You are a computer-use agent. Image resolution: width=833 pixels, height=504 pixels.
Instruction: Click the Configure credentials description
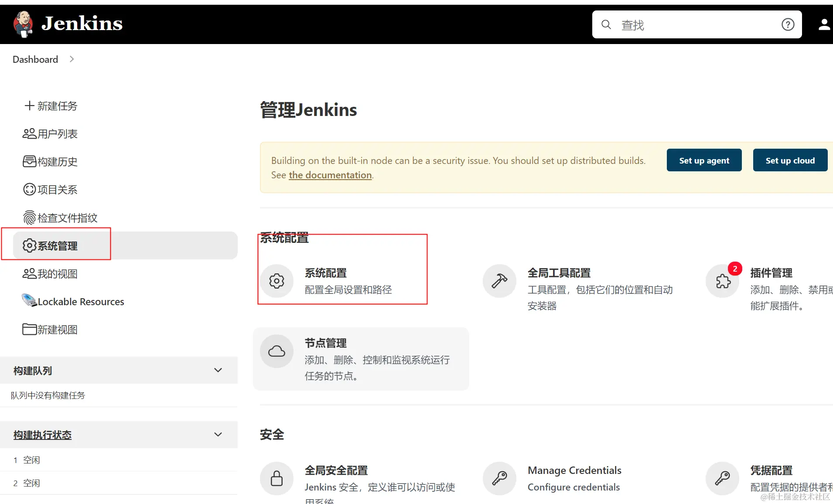click(574, 487)
